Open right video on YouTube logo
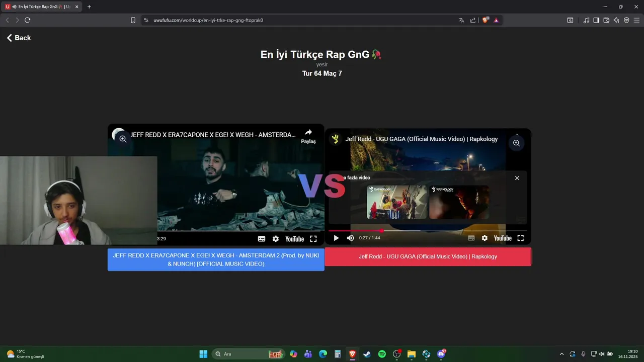Viewport: 644px width, 362px height. [503, 238]
